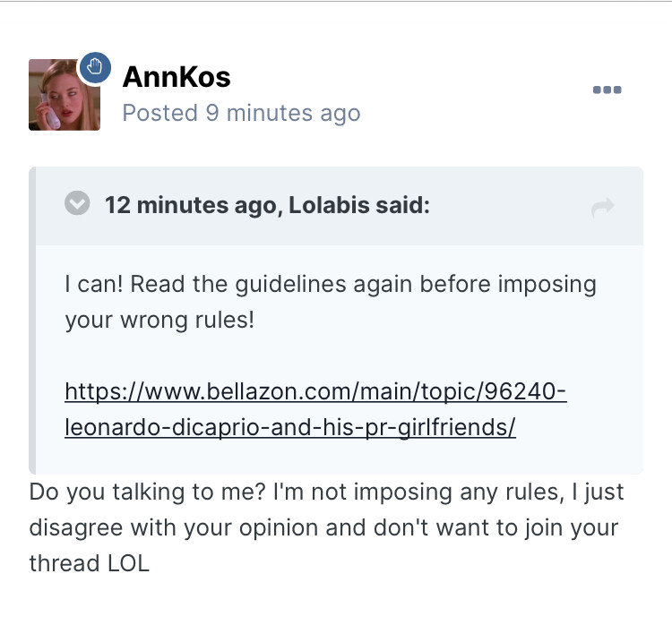Image resolution: width=672 pixels, height=625 pixels.
Task: Click the moderator hand badge on avatar
Action: [94, 67]
